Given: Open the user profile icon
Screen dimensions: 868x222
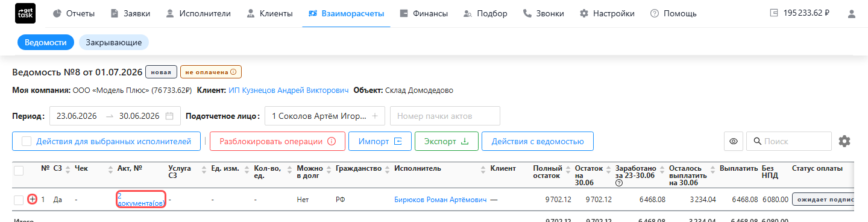Looking at the screenshot, I should [x=851, y=13].
